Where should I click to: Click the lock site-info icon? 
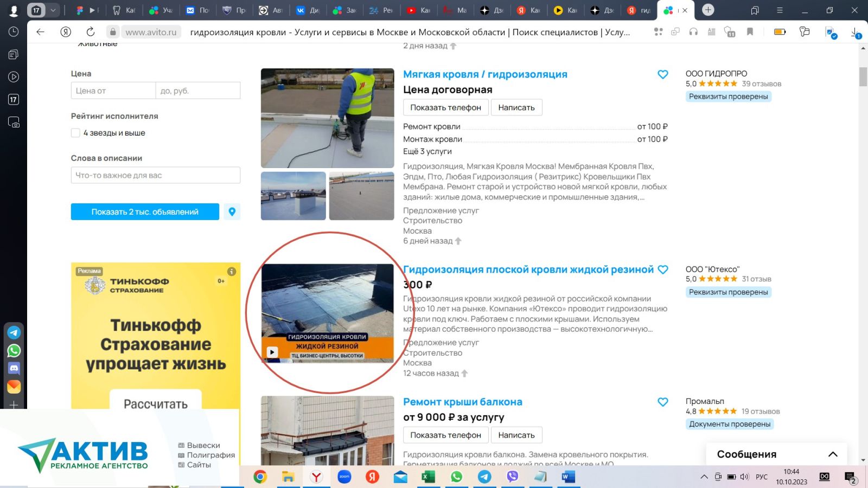[x=112, y=32]
